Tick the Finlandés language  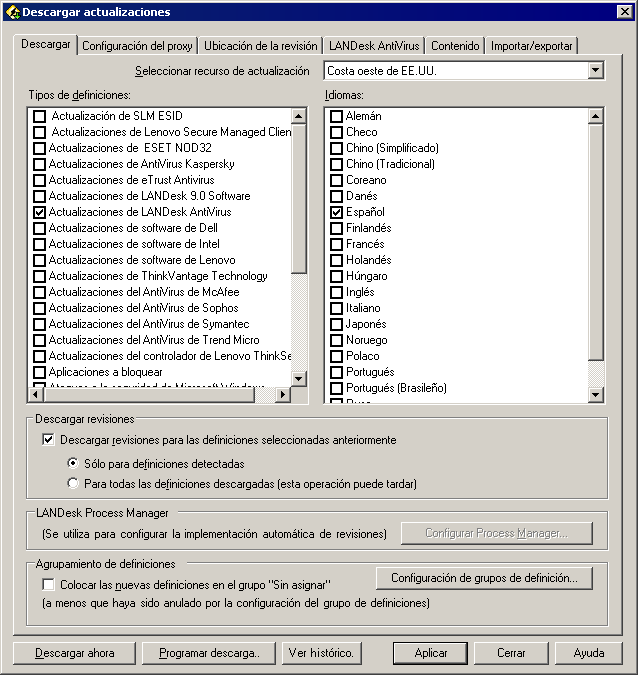[x=336, y=228]
